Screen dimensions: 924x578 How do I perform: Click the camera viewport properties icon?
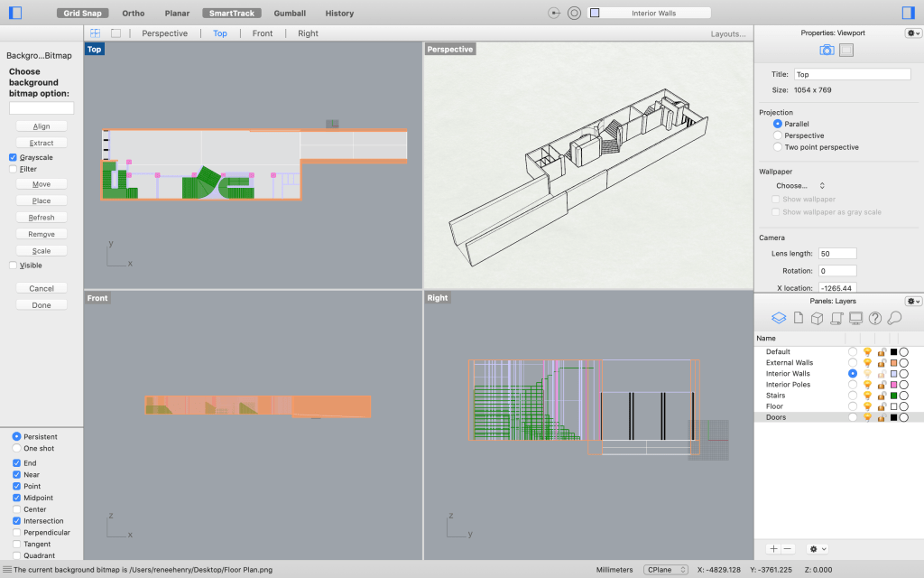click(x=826, y=51)
